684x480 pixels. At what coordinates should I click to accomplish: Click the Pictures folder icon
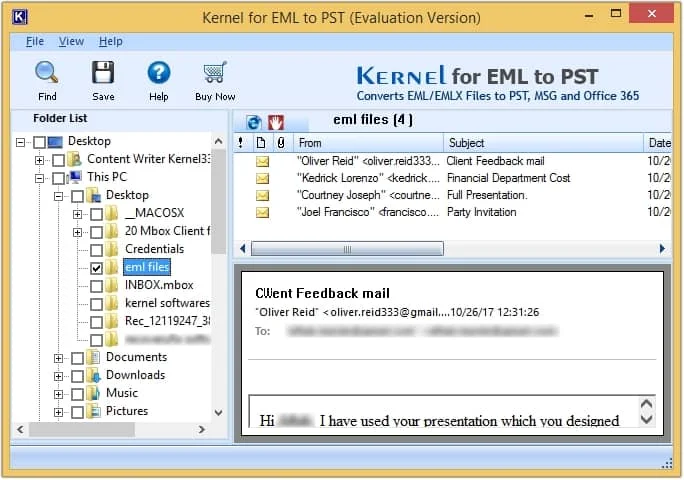point(93,411)
